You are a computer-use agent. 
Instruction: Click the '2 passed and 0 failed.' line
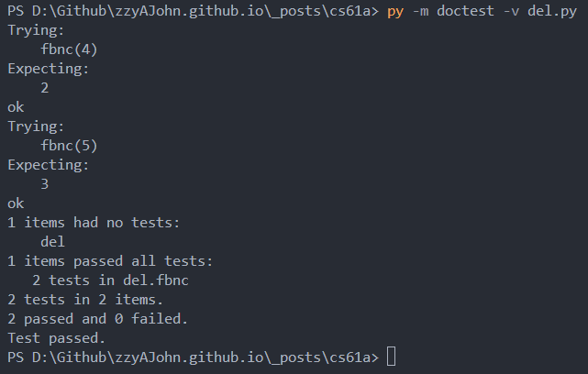[97, 319]
